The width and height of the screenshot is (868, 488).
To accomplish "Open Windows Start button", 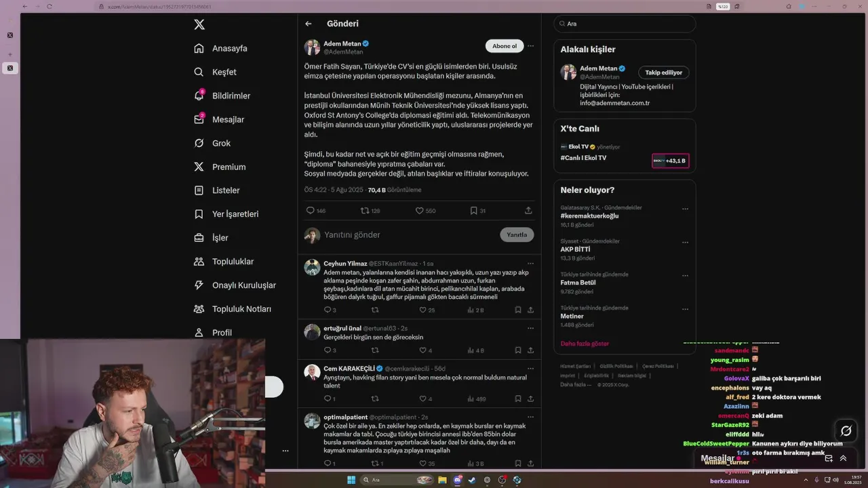I will coord(351,480).
